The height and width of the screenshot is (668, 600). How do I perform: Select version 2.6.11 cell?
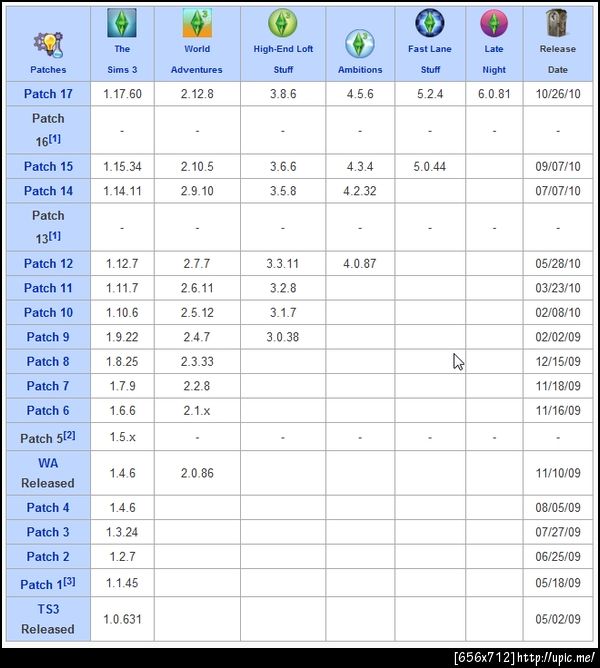(x=197, y=288)
